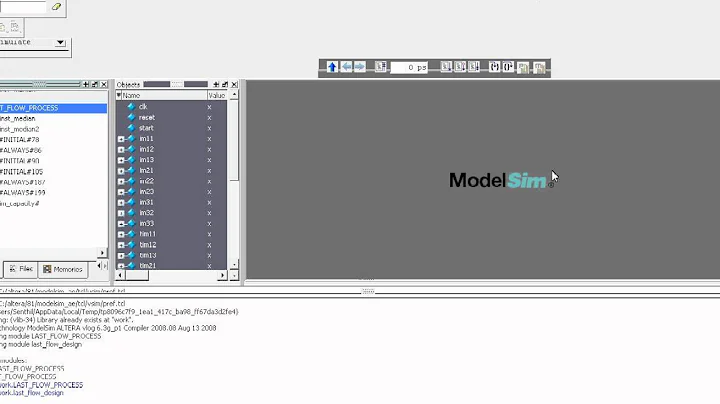Click the Value column header in Objects
Image resolution: width=720 pixels, height=404 pixels.
pyautogui.click(x=217, y=95)
